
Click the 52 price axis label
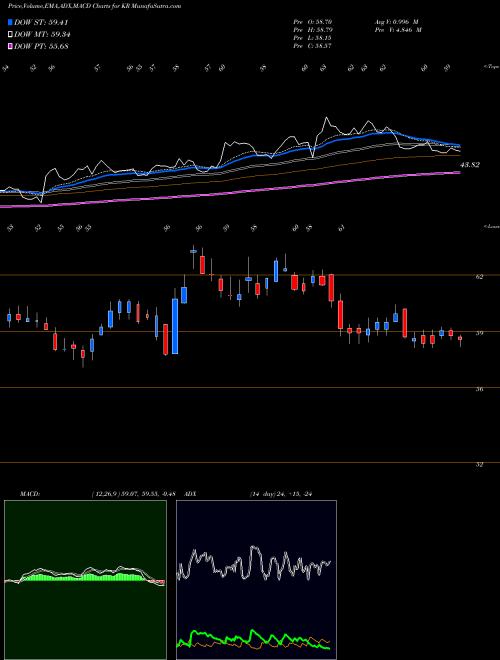pyautogui.click(x=479, y=464)
